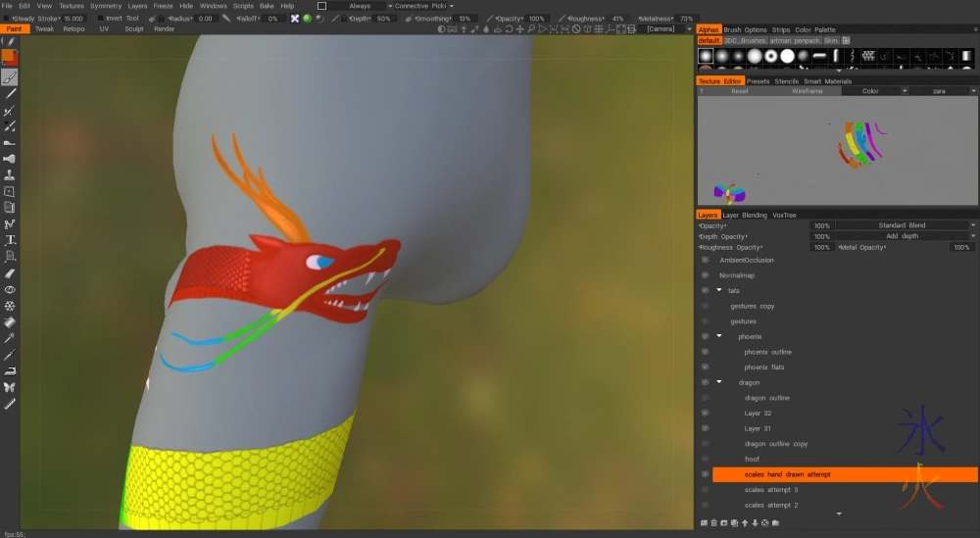
Task: Click the Reset button in Texture Editor
Action: coord(740,91)
